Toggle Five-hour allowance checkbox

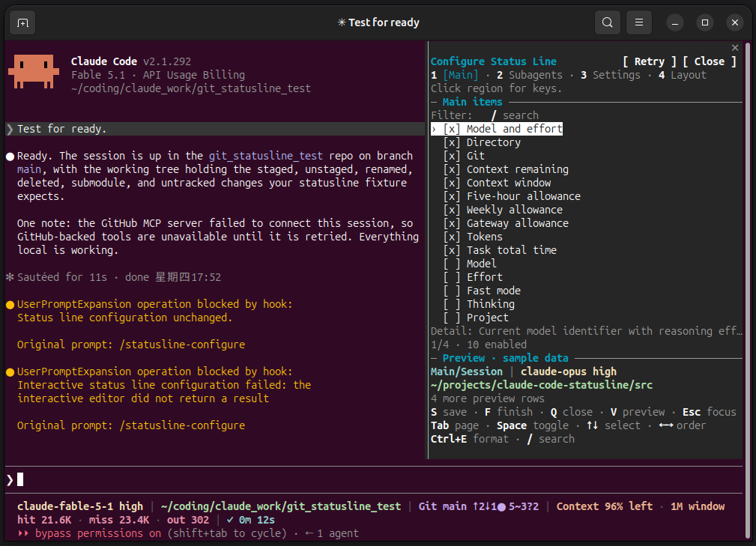(451, 196)
